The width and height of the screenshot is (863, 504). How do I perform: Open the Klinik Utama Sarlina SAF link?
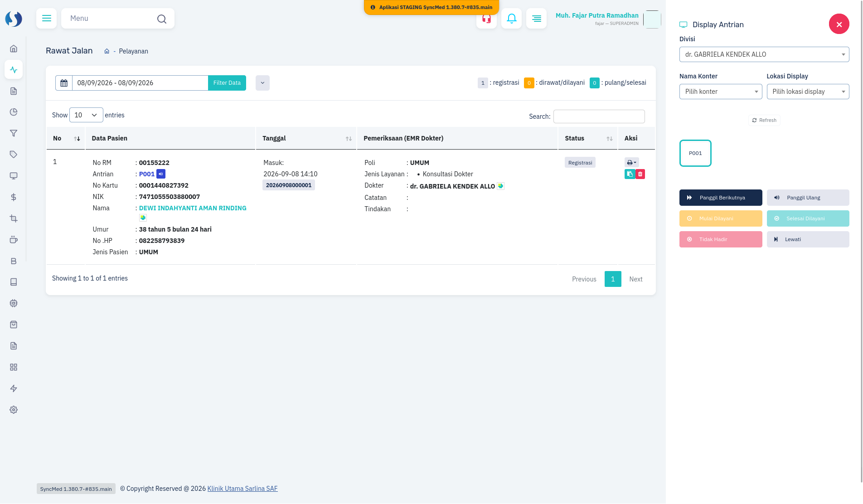pos(242,489)
